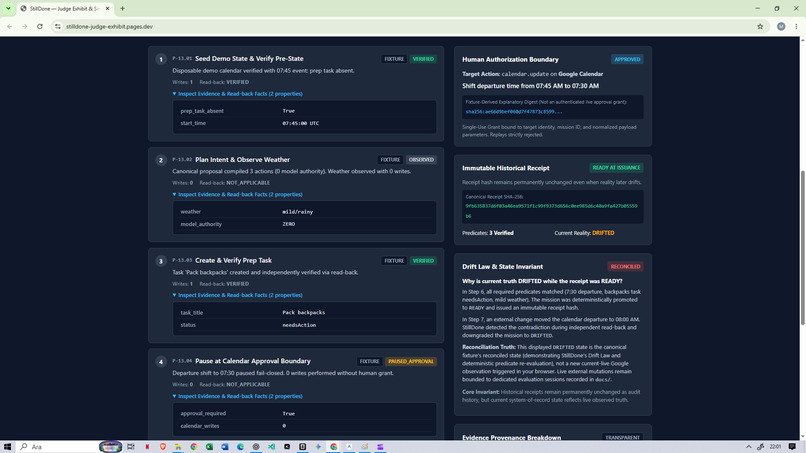Click the 'Immutable Historical Receipt' heading
This screenshot has width=806, height=453.
506,168
